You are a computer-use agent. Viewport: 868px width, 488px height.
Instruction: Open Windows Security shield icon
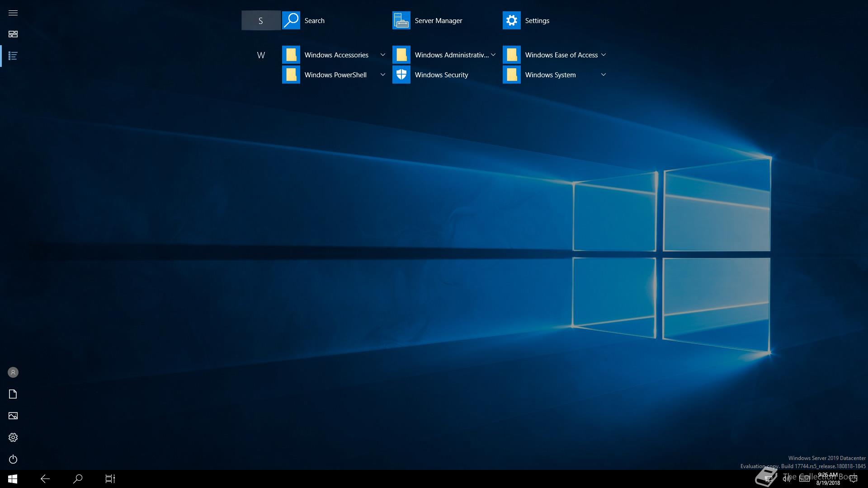[x=401, y=75]
